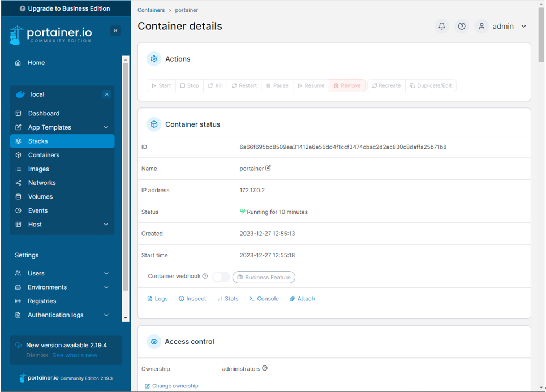
Task: Open Inspect for the container
Action: coord(192,298)
